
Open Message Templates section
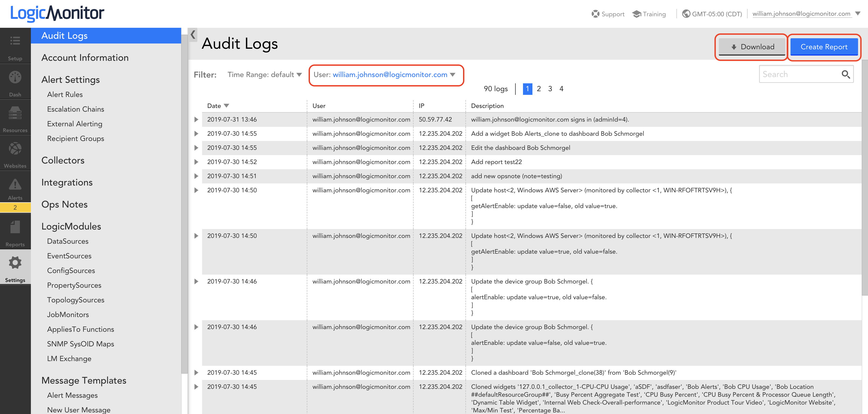point(84,381)
